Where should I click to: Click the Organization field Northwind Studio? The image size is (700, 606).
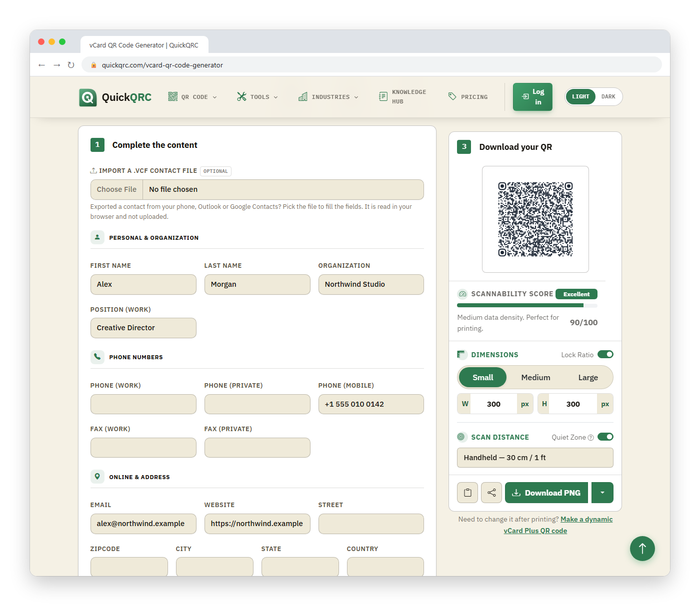tap(371, 284)
